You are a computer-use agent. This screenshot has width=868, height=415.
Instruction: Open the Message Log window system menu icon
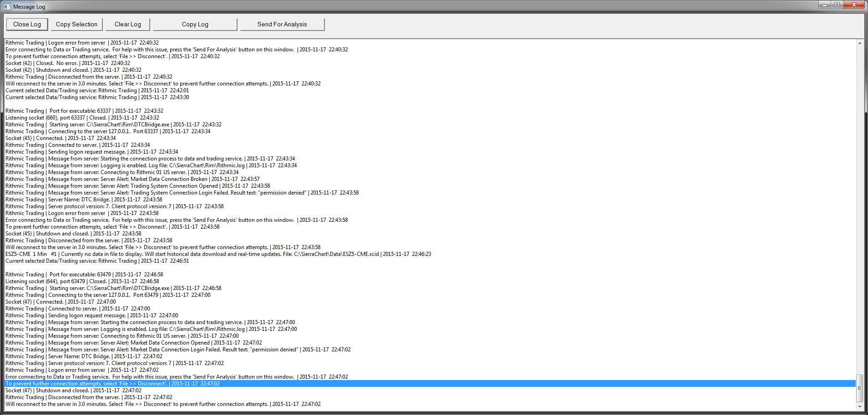[x=7, y=6]
